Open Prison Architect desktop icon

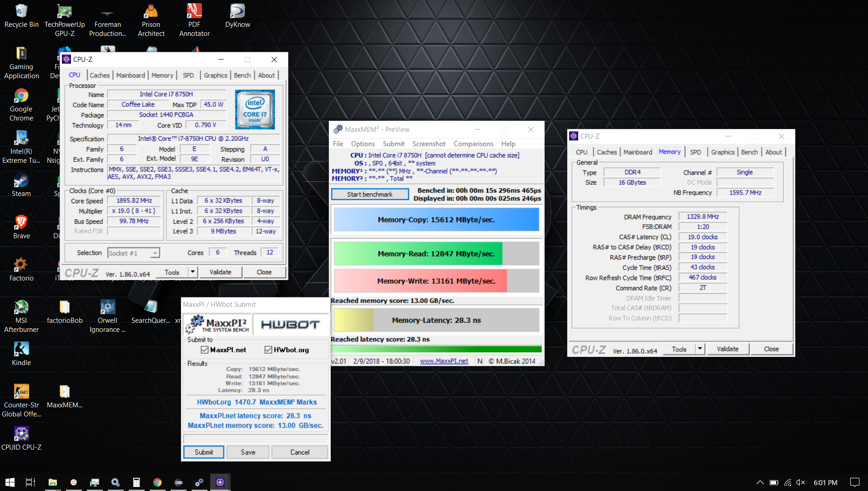[x=151, y=20]
